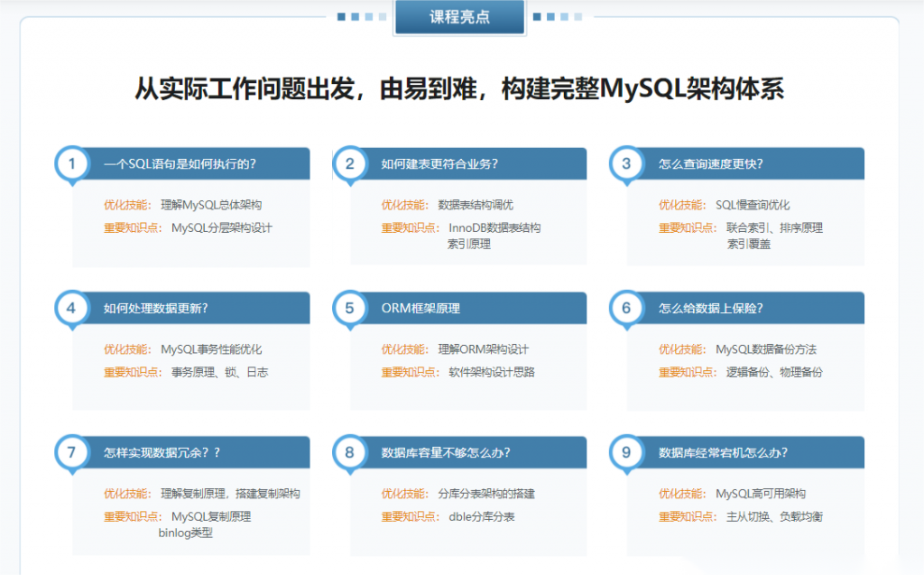Click card header 如何建表更符合业务?
Viewport: 924px width, 575px height.
[468, 163]
